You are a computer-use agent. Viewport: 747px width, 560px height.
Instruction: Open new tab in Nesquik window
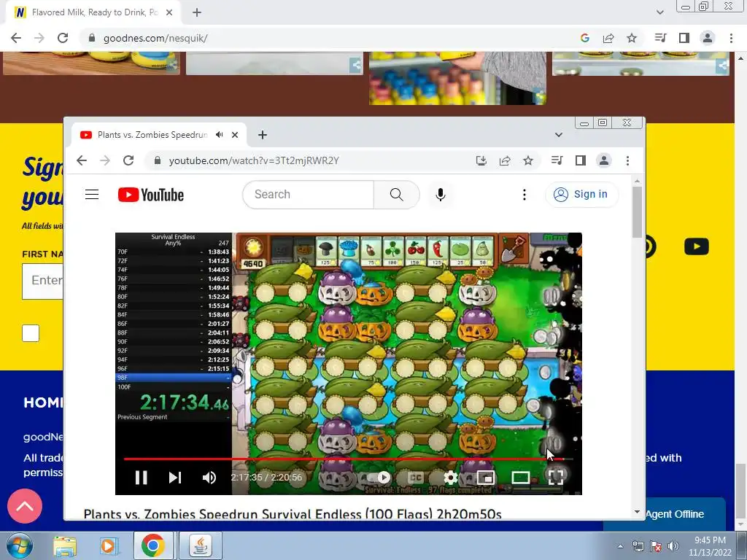click(x=197, y=12)
